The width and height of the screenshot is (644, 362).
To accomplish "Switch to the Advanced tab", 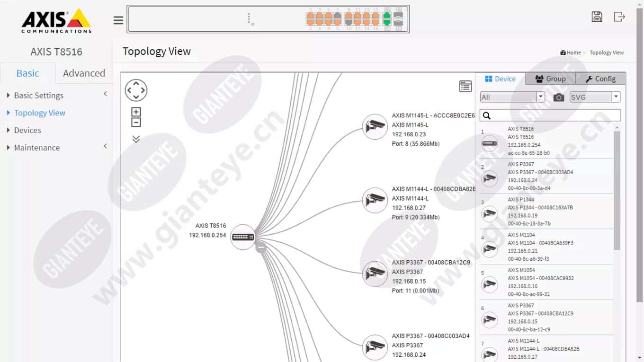I will [84, 73].
